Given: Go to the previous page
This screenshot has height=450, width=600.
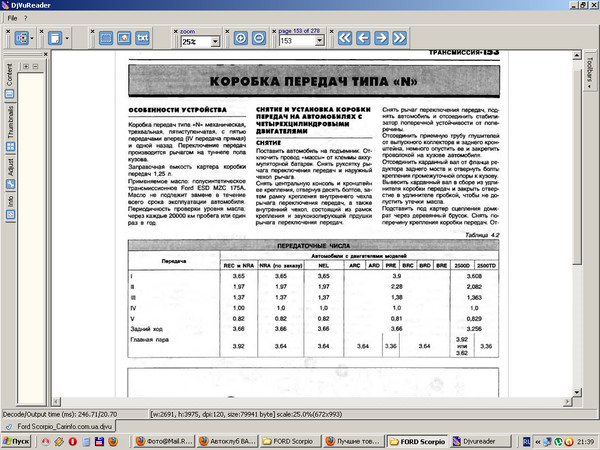Looking at the screenshot, I should [363, 38].
